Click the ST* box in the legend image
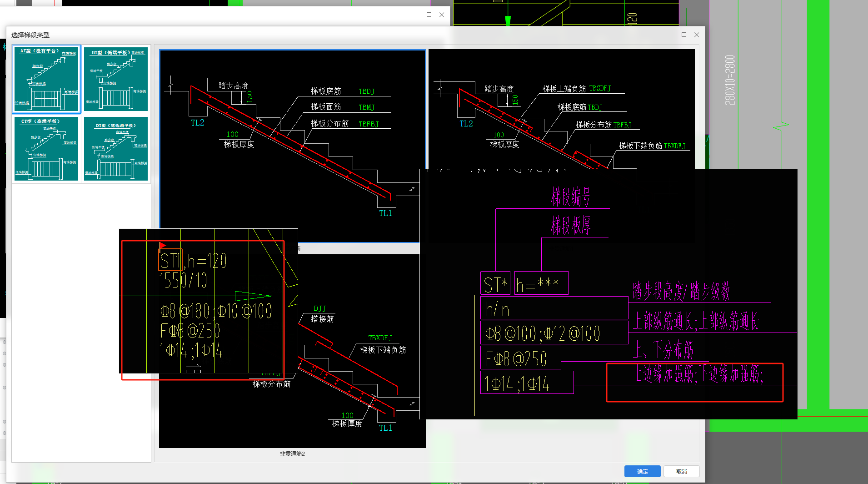868x484 pixels. pyautogui.click(x=495, y=284)
